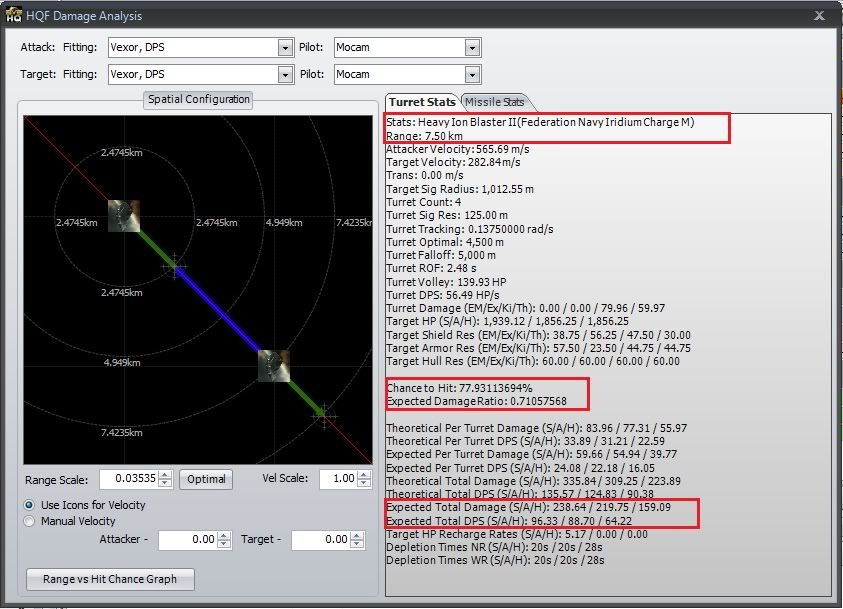The image size is (843, 609).
Task: Click the Turret Falloff stat line
Action: [441, 255]
